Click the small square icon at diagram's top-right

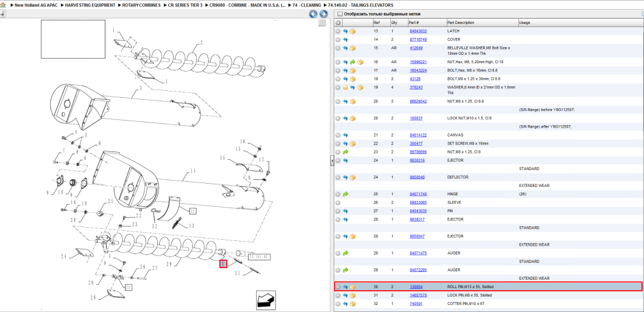point(323,23)
